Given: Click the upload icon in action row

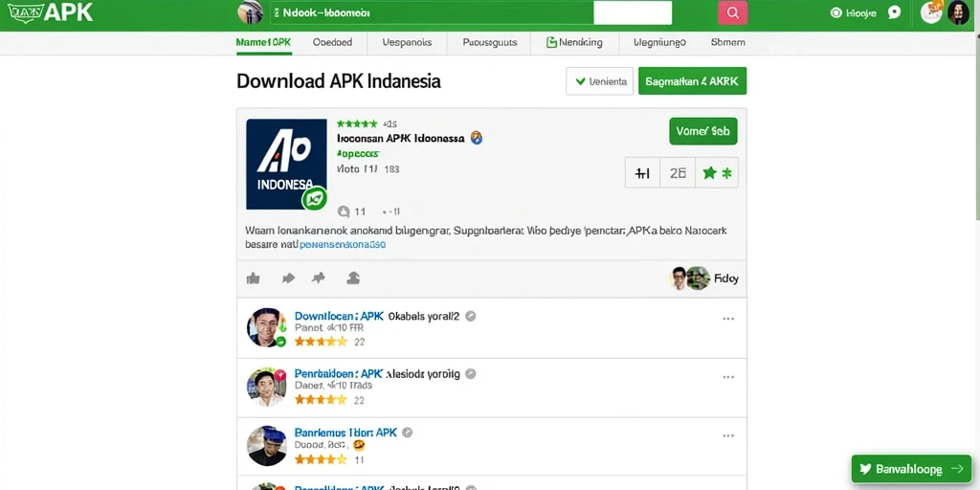Looking at the screenshot, I should pyautogui.click(x=353, y=278).
